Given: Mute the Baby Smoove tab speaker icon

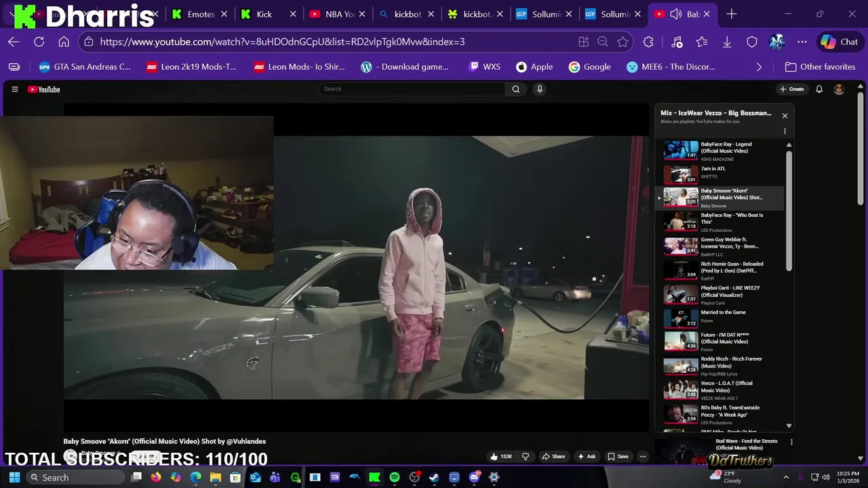Looking at the screenshot, I should pos(676,14).
